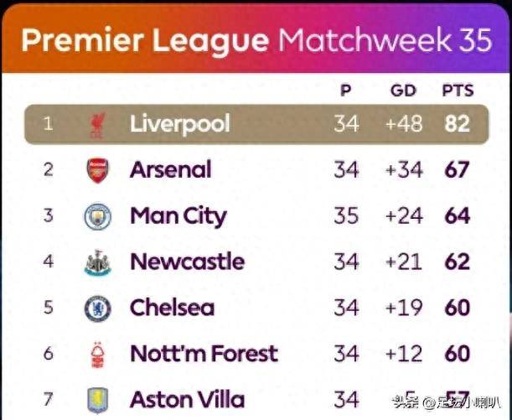This screenshot has width=512, height=420.
Task: Click the Man City club crest
Action: pyautogui.click(x=97, y=216)
